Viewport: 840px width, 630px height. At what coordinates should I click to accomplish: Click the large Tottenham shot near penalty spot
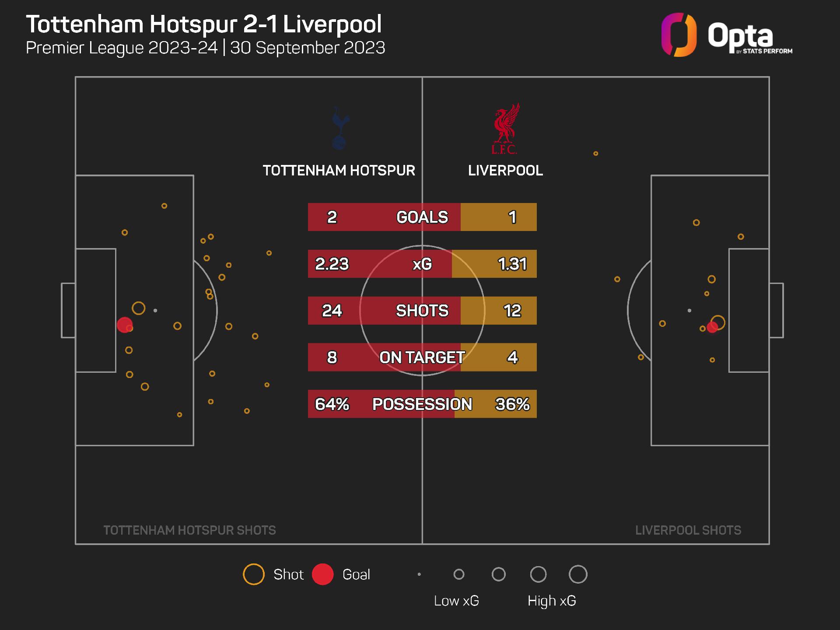click(x=139, y=308)
